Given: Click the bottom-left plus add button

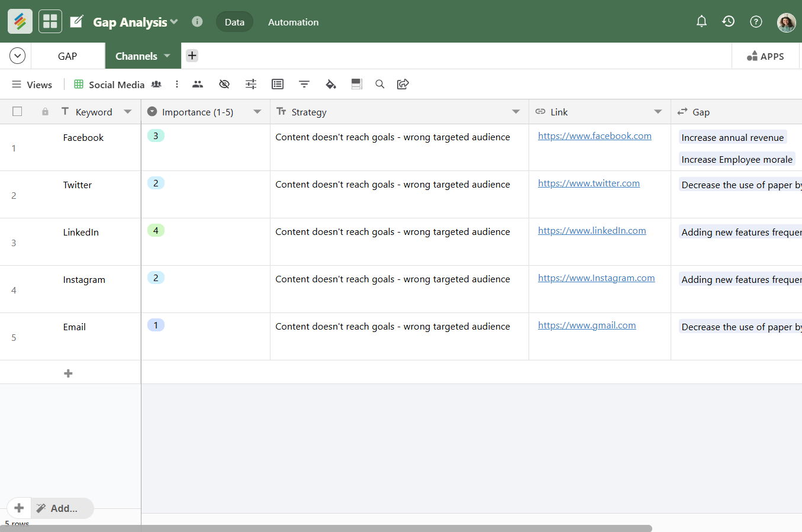Looking at the screenshot, I should [x=19, y=508].
